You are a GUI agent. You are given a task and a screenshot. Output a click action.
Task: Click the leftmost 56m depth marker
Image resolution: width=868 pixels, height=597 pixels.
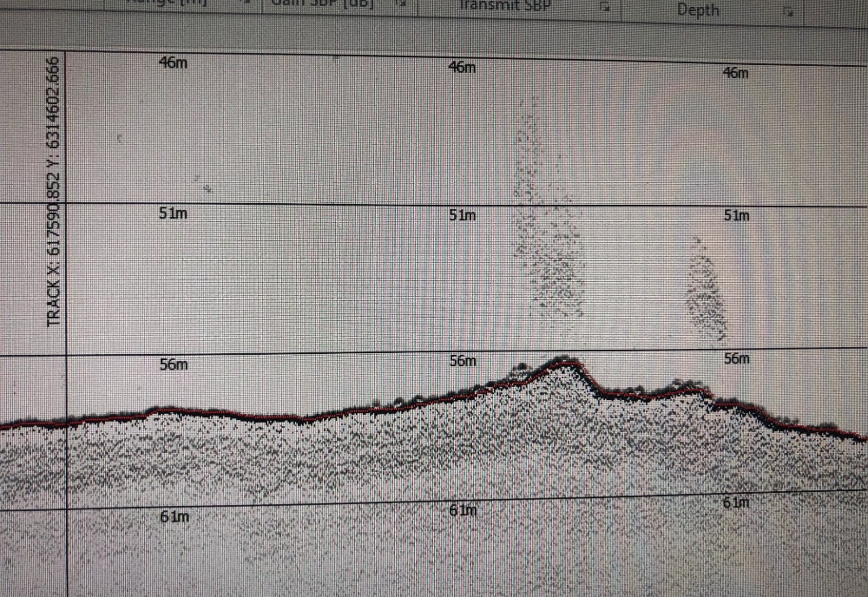[174, 364]
